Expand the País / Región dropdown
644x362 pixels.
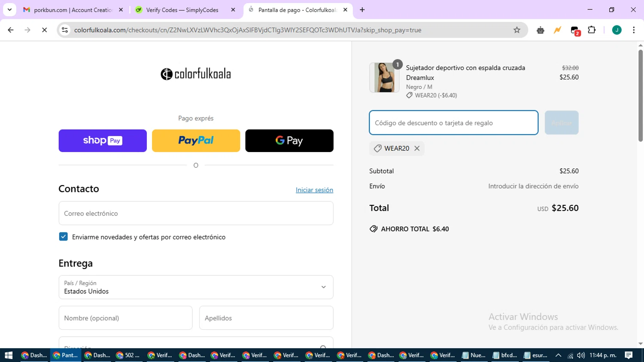[x=196, y=287]
